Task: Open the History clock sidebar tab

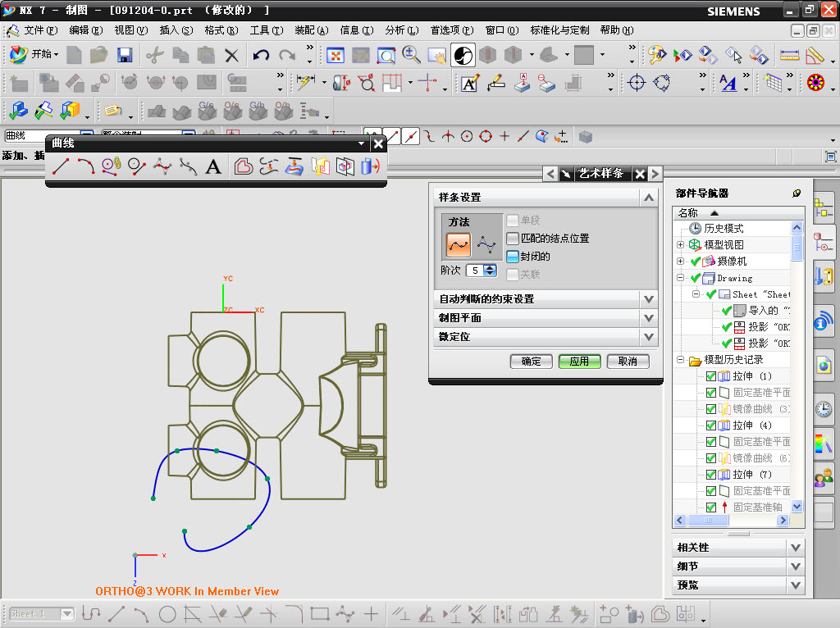Action: point(823,409)
